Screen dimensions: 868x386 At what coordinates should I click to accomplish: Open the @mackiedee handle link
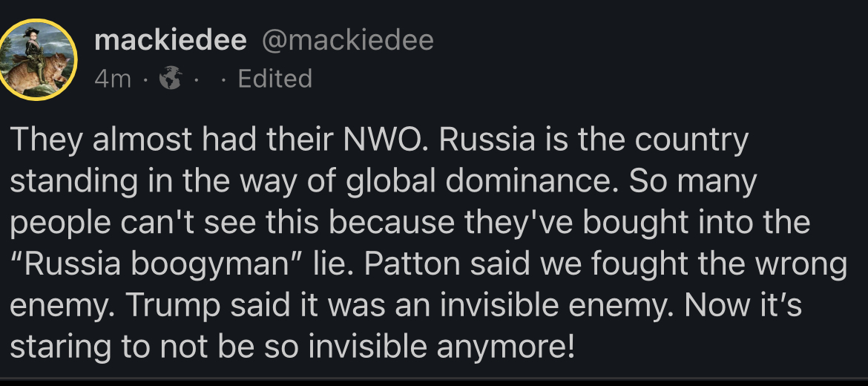click(x=348, y=40)
